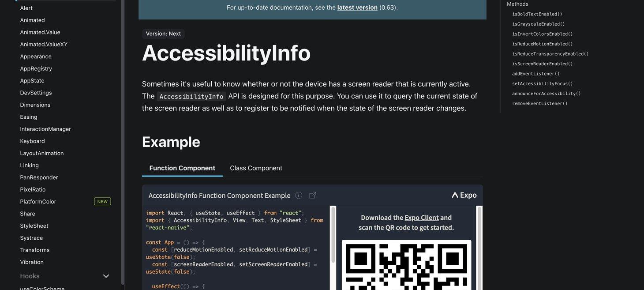This screenshot has width=644, height=290.
Task: Open DevSettings sidebar item
Action: point(36,93)
